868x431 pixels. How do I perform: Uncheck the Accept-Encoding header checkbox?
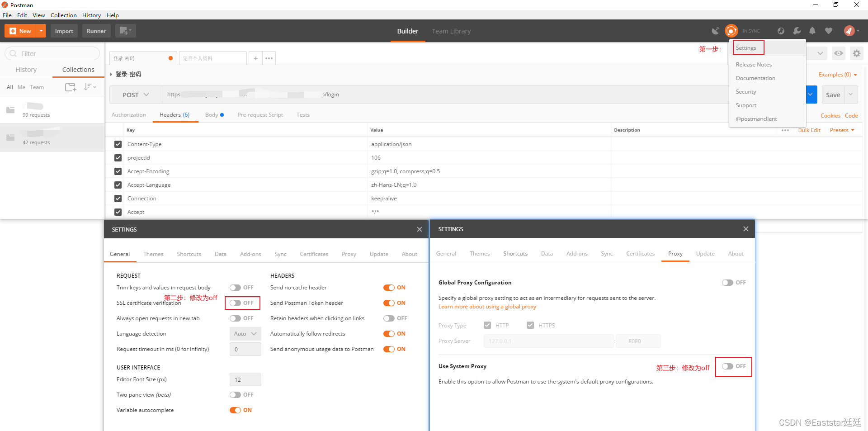point(118,171)
